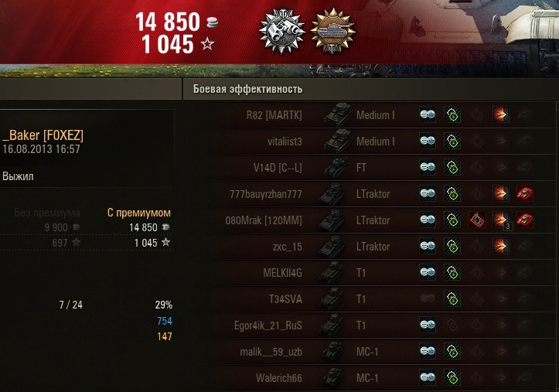Click the silver binoculars scout medal

pyautogui.click(x=281, y=31)
